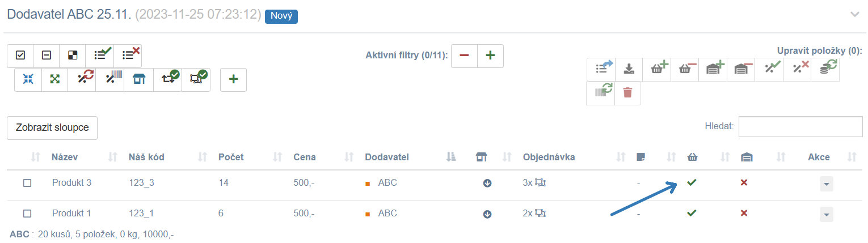Click the green expand arrows icon
The width and height of the screenshot is (868, 243).
pos(55,79)
